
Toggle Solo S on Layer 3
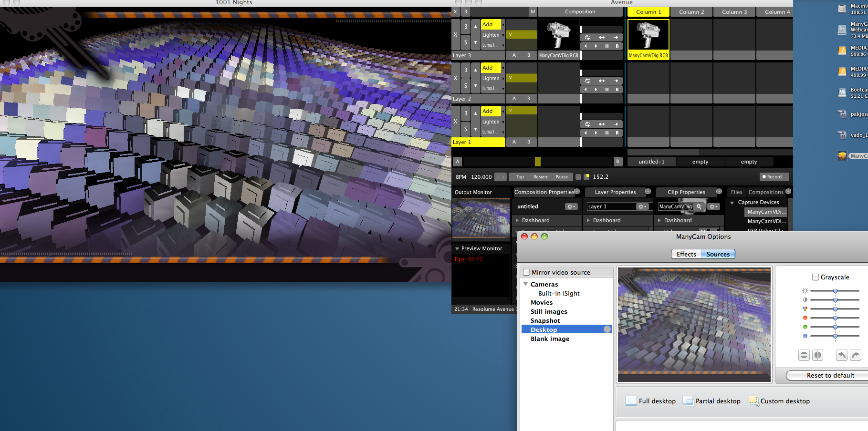coord(466,42)
